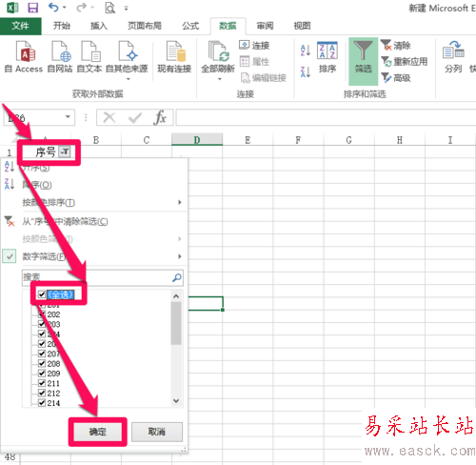Click the 取消 Cancel button
476x465 pixels.
coord(157,432)
